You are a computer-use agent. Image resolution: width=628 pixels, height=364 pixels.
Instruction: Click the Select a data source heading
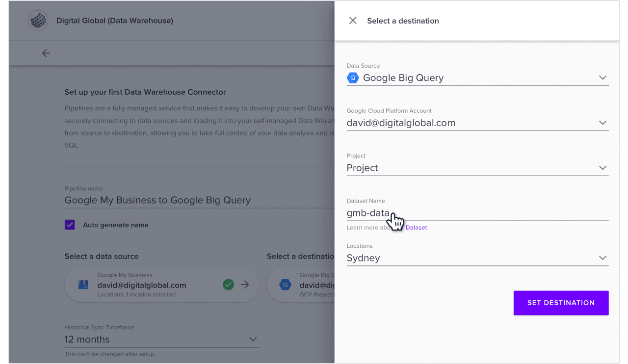tap(102, 256)
